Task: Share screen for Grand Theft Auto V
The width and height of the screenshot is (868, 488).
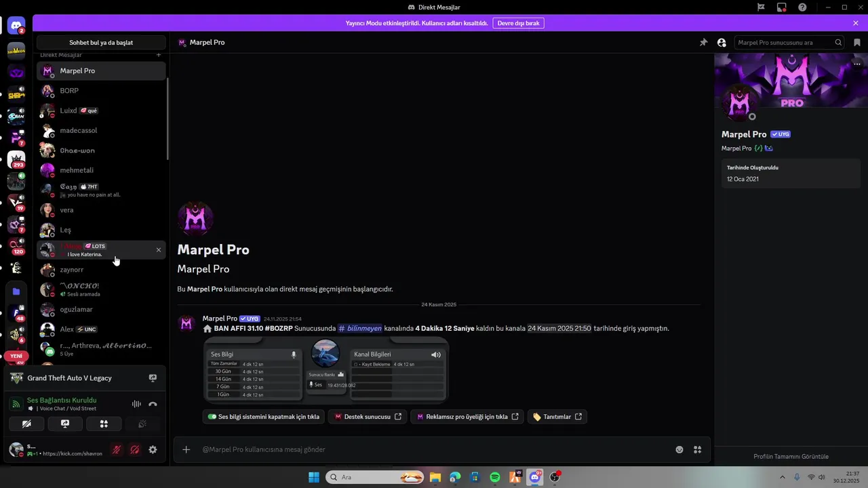Action: (x=153, y=378)
